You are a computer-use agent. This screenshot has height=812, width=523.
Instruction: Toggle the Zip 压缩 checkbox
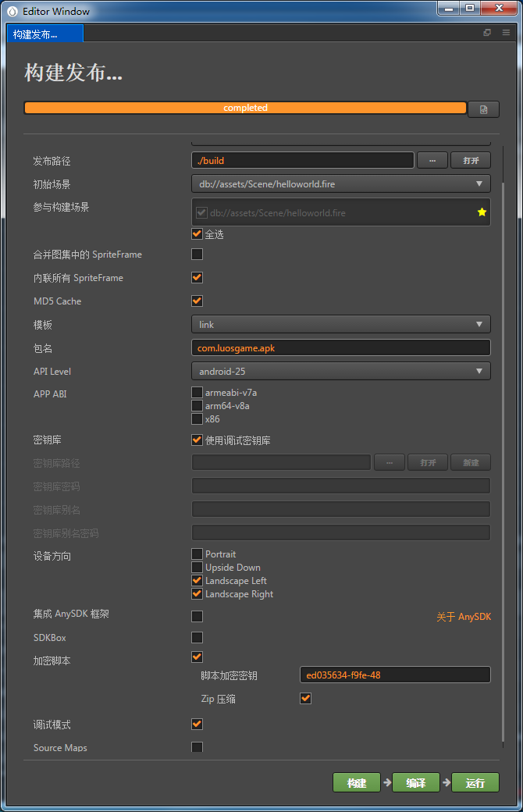click(x=305, y=698)
